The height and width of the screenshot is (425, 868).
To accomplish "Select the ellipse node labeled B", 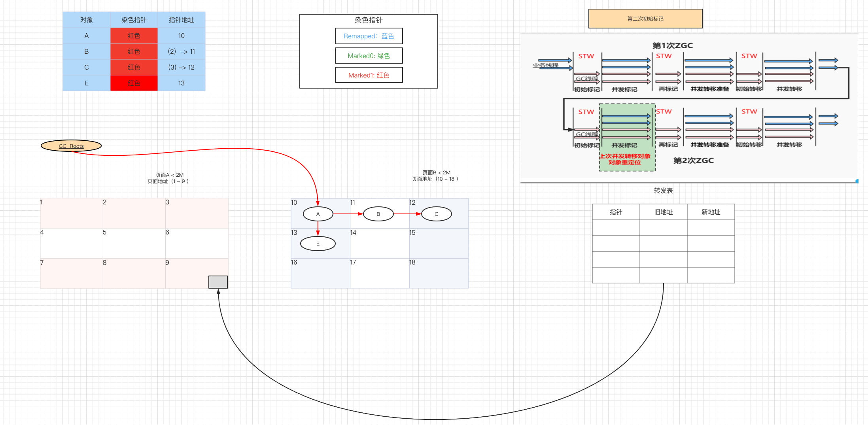I will [378, 214].
